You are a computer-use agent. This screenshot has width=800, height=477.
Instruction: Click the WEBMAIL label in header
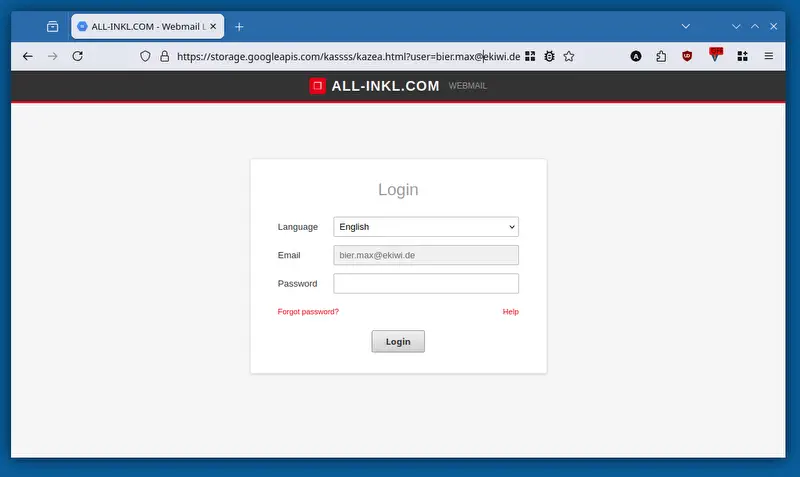(x=468, y=86)
